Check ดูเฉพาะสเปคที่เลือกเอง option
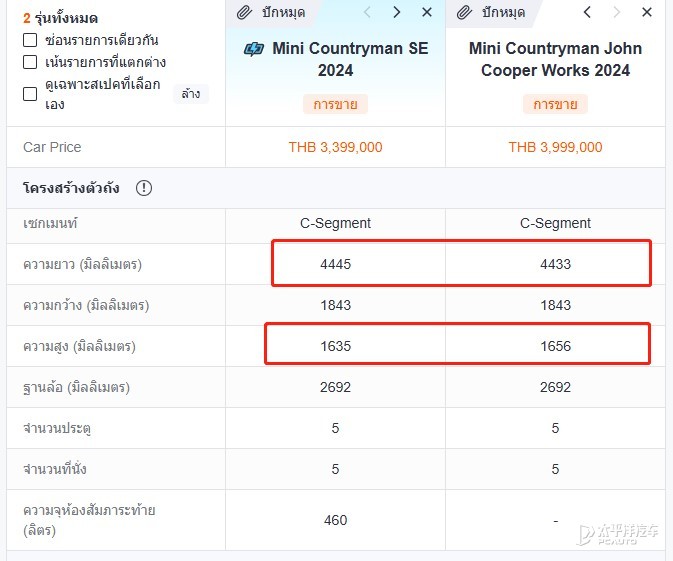 30,94
